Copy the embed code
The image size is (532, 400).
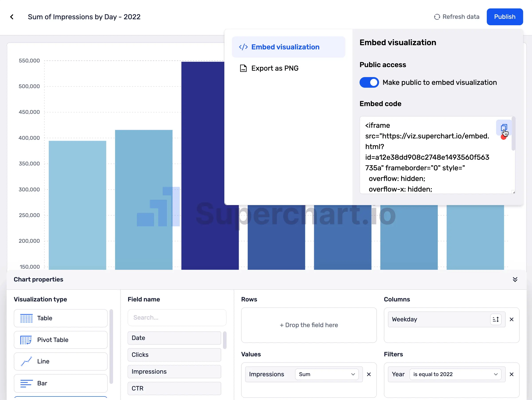[x=504, y=128]
